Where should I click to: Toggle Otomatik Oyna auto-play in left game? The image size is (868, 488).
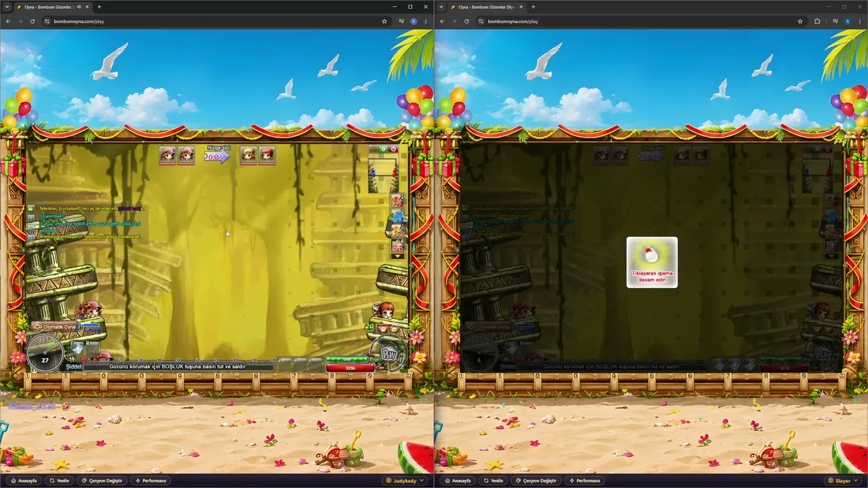56,327
